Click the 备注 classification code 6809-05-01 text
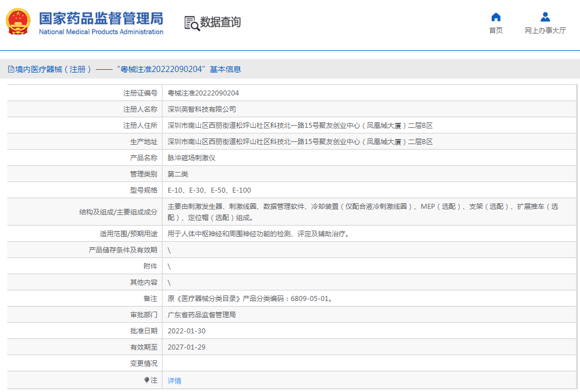Image resolution: width=580 pixels, height=392 pixels. point(250,298)
